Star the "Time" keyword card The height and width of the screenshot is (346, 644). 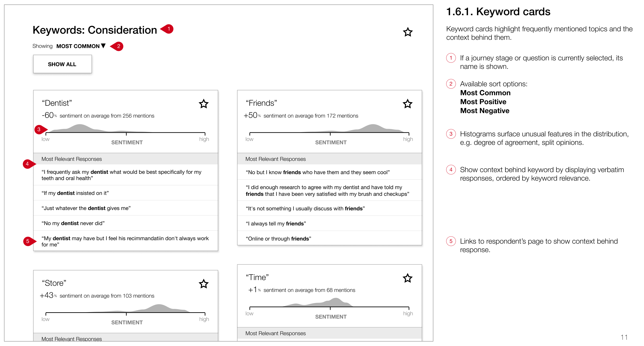pos(407,278)
